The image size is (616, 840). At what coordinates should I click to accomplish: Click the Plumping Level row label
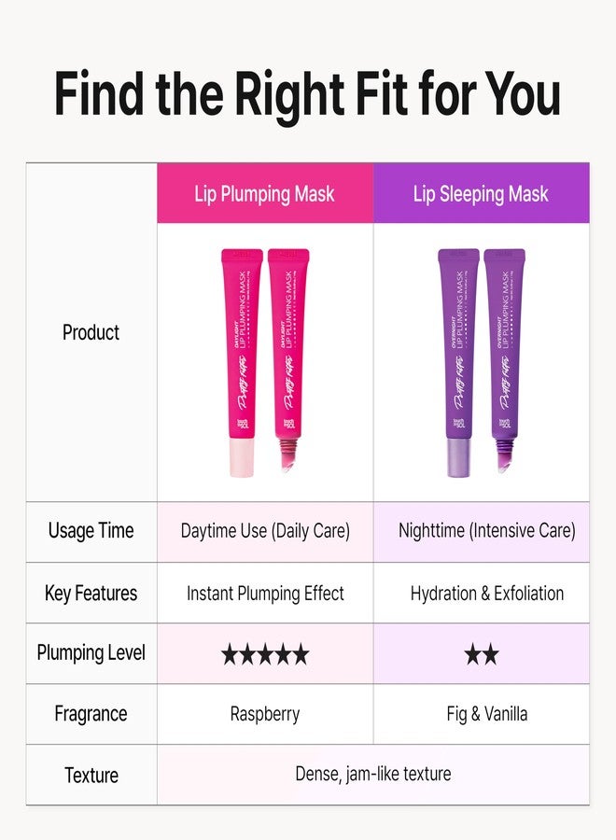coord(91,653)
